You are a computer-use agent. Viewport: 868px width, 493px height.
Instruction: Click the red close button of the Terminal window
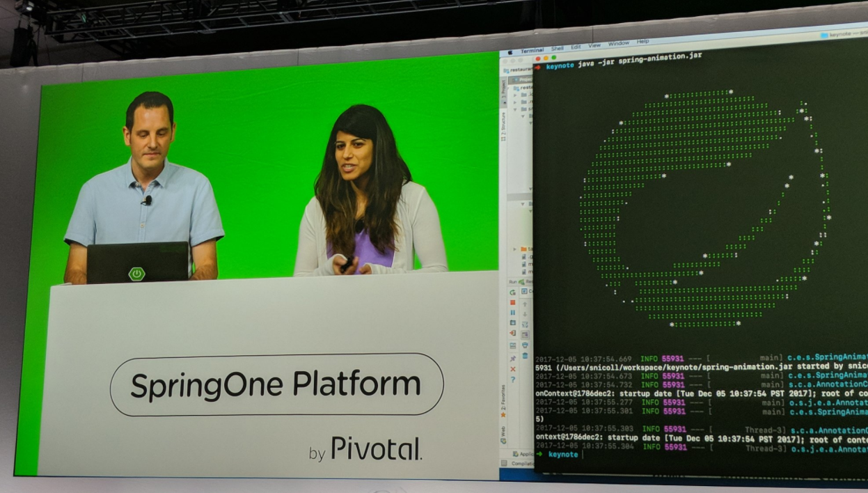point(538,58)
